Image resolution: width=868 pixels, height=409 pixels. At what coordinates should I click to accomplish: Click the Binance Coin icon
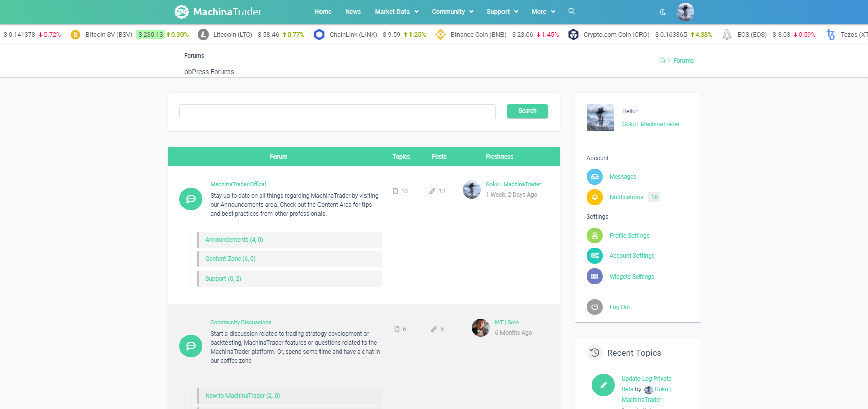(440, 35)
